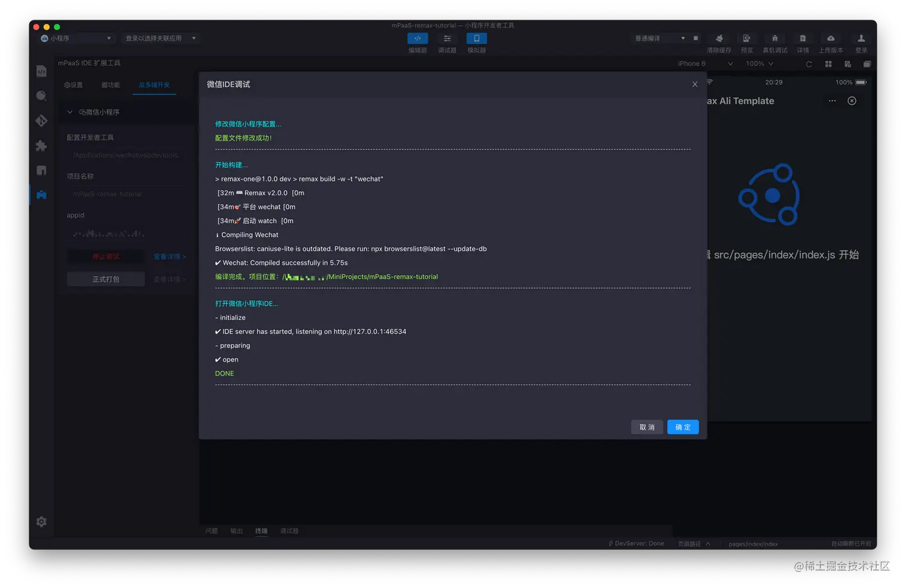This screenshot has width=906, height=588.
Task: Click the icon left of the detach-window icon
Action: 848,64
